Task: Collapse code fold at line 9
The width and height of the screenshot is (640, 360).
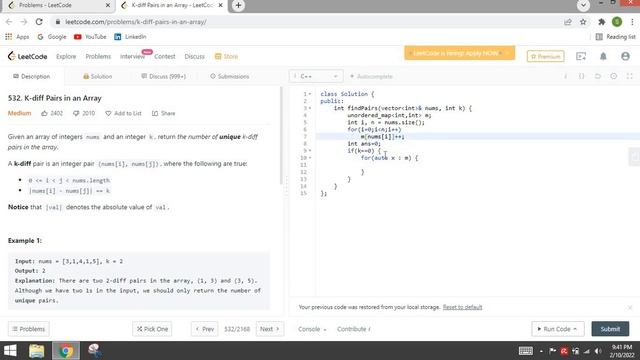Action: tap(310, 151)
